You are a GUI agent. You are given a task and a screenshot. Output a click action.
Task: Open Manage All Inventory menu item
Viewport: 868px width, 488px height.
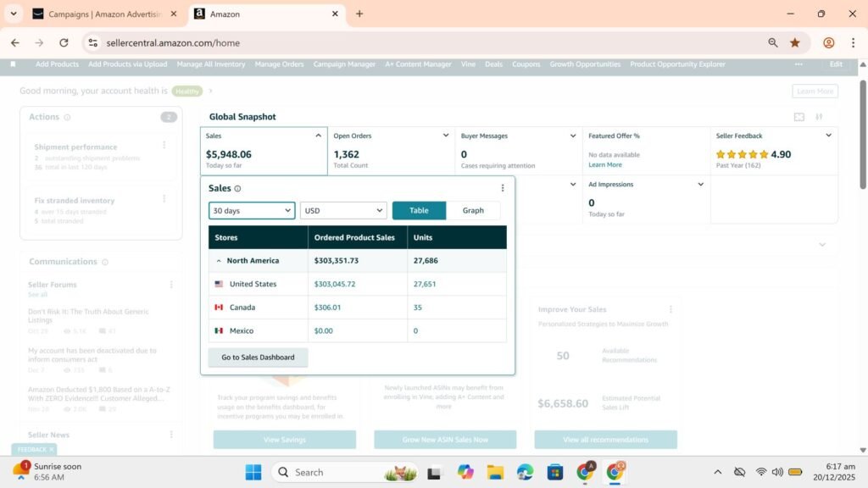click(211, 64)
